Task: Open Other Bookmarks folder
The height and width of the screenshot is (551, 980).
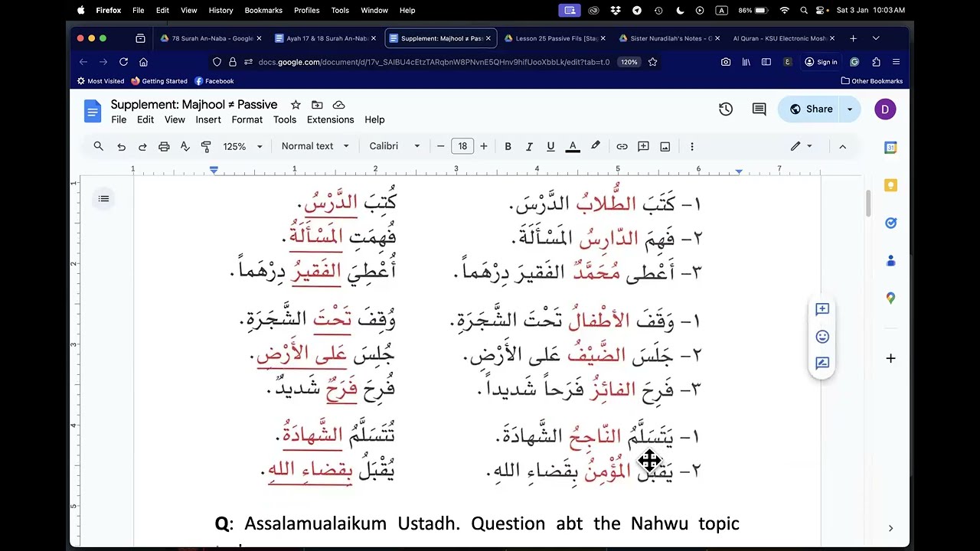Action: click(871, 81)
